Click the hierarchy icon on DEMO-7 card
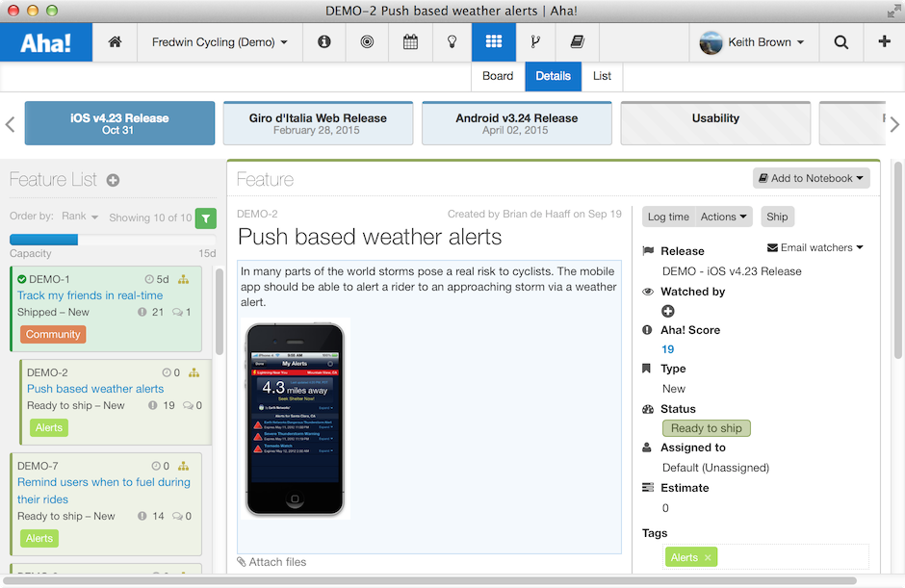 coord(184,466)
